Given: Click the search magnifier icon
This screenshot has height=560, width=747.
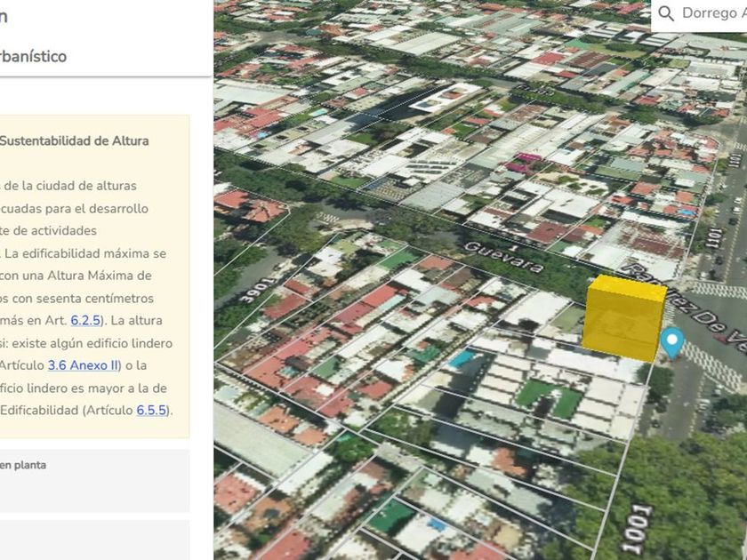Looking at the screenshot, I should click(666, 13).
